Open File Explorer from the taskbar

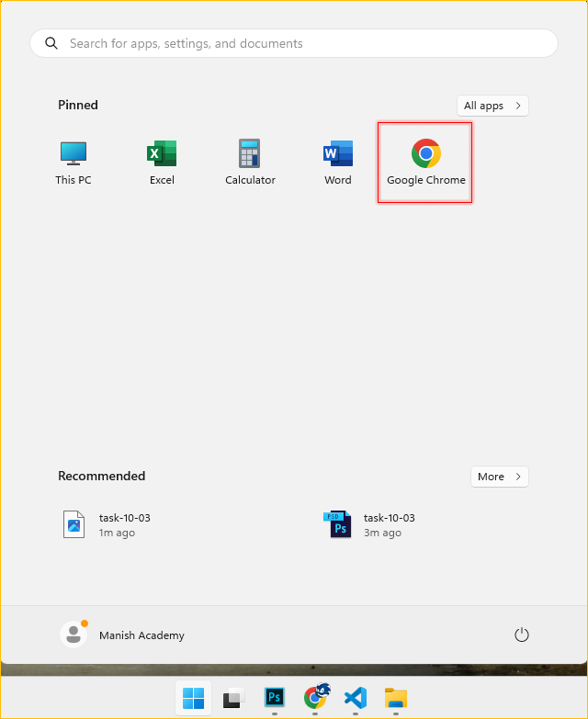[396, 698]
